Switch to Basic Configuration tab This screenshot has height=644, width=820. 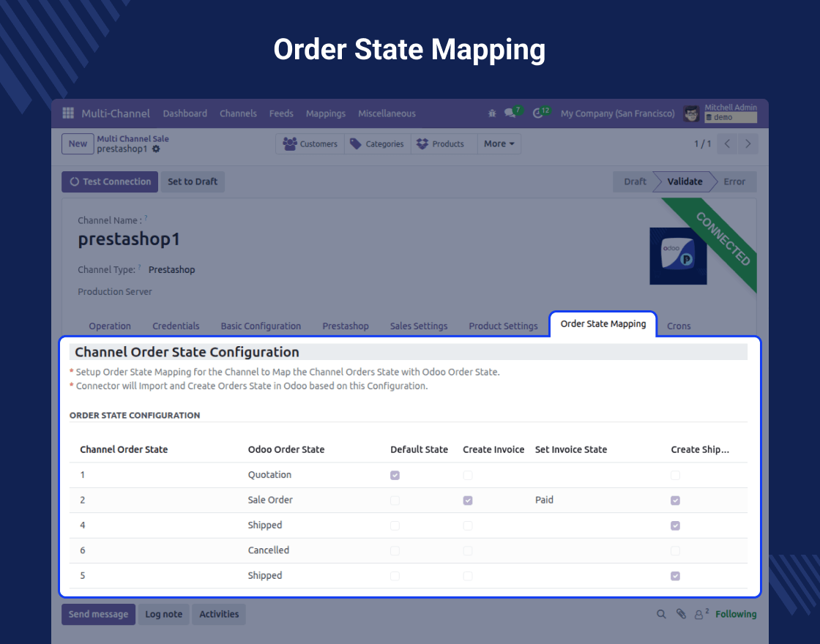261,326
